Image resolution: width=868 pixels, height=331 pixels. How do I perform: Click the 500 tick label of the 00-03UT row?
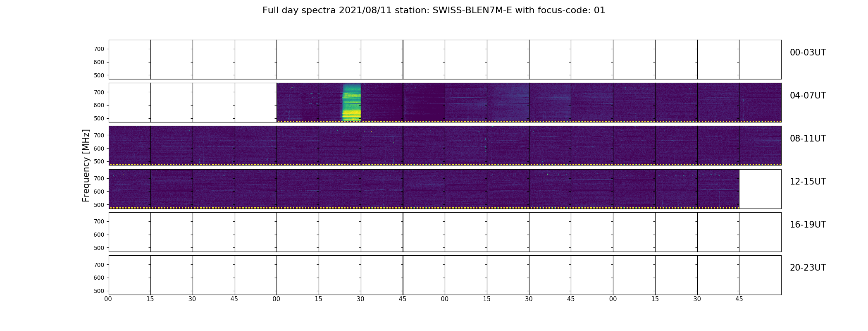click(99, 75)
